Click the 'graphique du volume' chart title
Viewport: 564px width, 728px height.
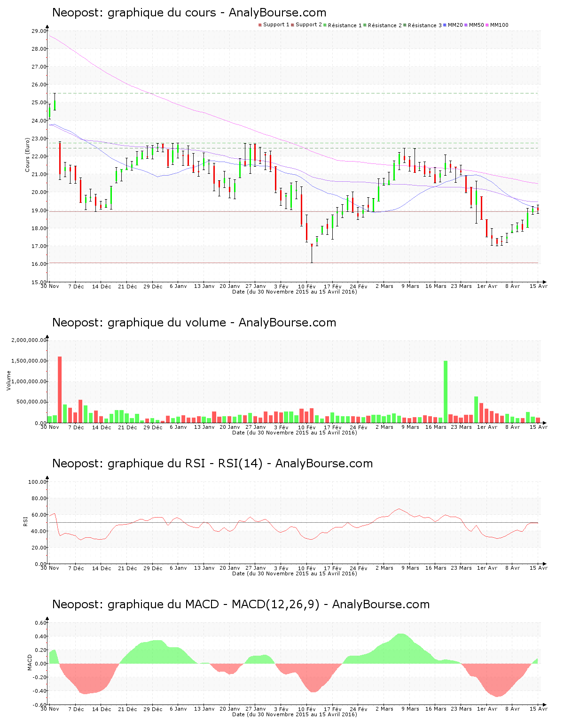point(194,323)
